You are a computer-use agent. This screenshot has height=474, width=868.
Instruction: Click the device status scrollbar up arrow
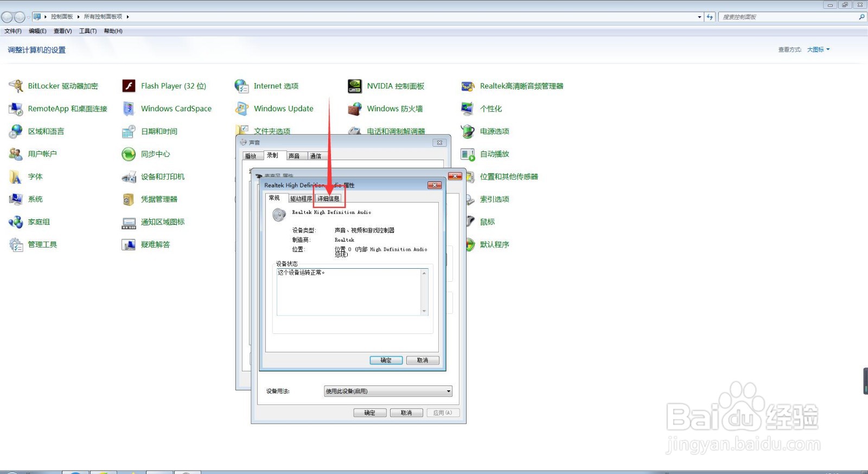tap(424, 273)
